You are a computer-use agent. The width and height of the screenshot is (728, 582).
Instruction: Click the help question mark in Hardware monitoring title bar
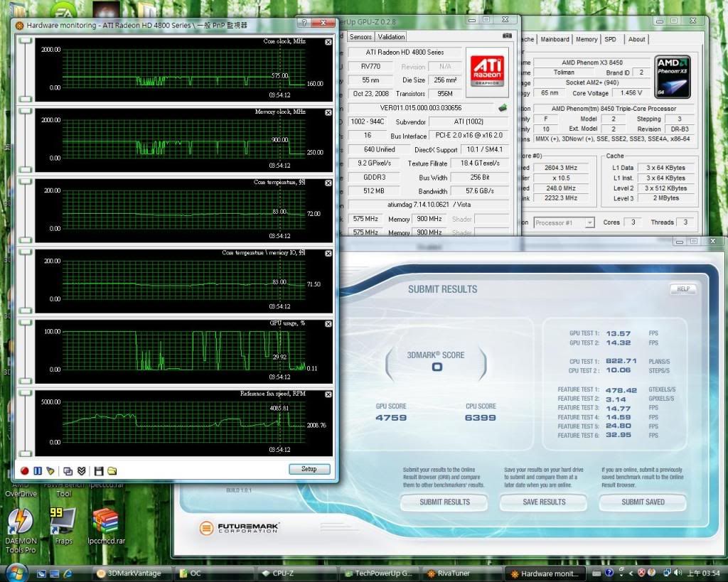[304, 22]
